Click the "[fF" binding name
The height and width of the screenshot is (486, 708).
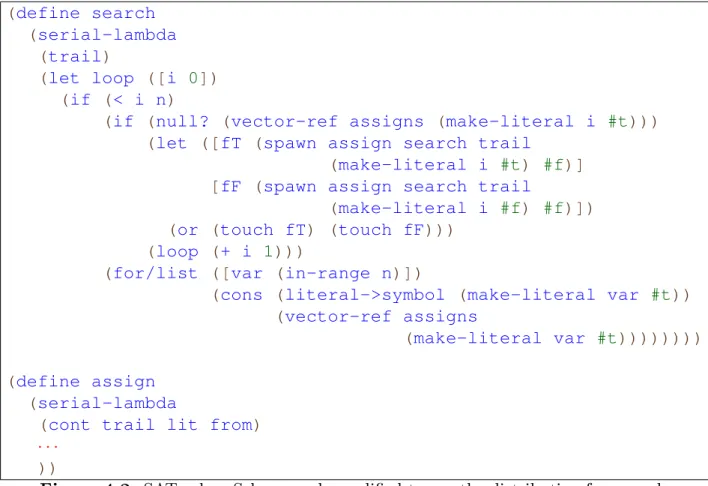pyautogui.click(x=227, y=187)
